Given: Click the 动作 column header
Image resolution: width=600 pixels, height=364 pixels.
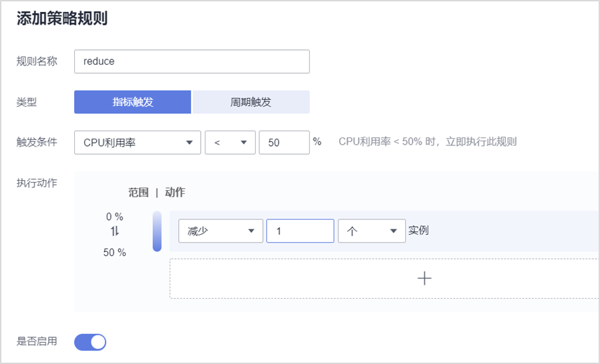Looking at the screenshot, I should pos(174,192).
